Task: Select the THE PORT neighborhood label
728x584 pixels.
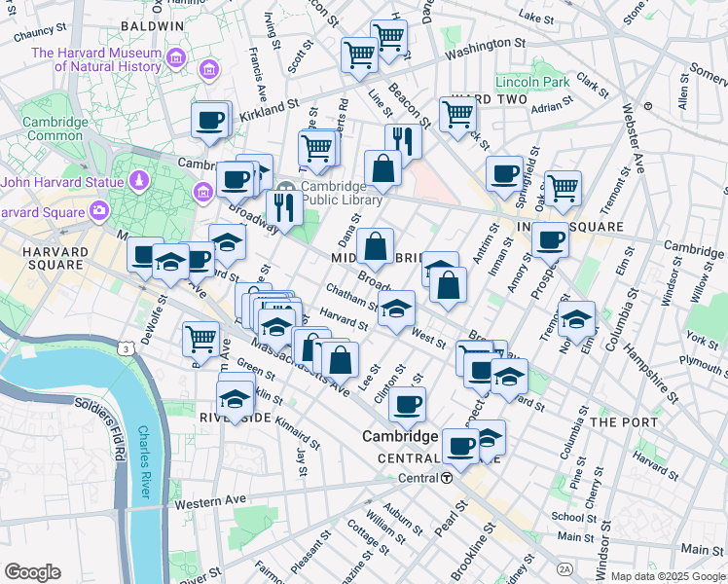Action: pos(624,422)
